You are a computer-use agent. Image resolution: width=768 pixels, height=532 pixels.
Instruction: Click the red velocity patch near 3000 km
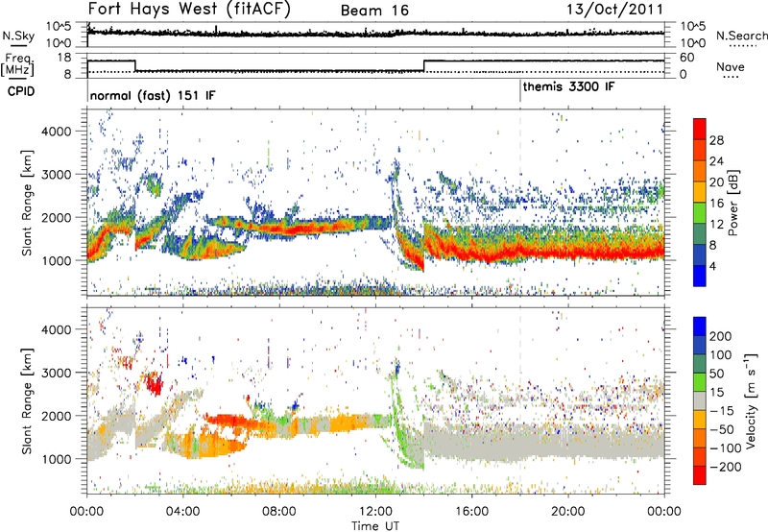pos(155,383)
